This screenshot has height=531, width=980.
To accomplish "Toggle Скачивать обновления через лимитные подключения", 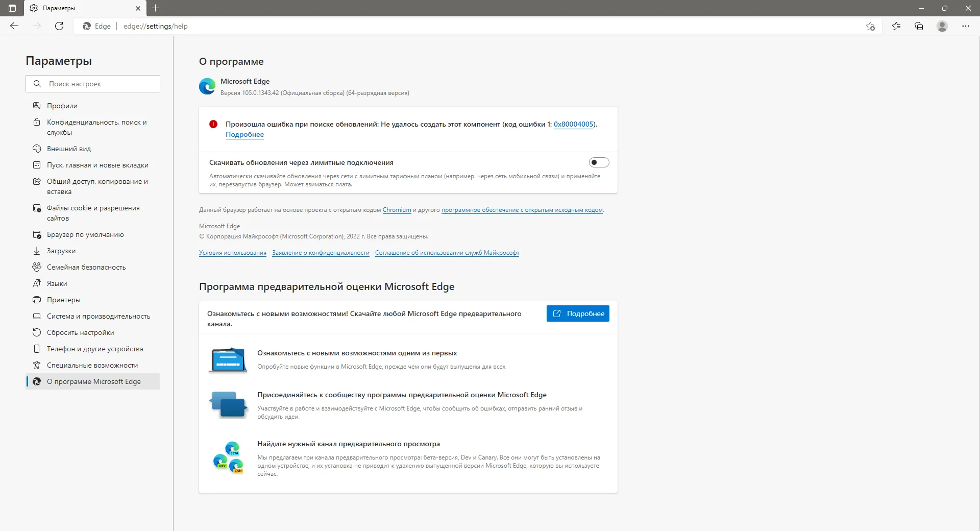I will pos(599,162).
